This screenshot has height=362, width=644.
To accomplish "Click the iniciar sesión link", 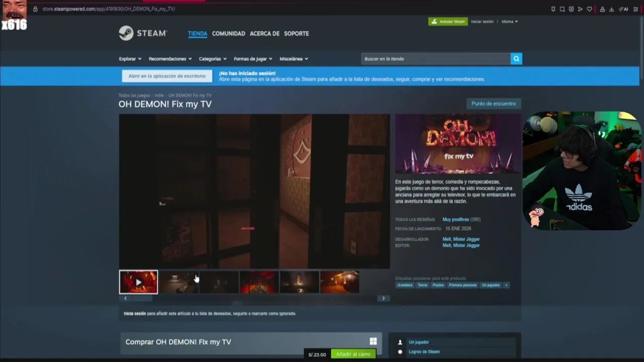I will coord(482,22).
